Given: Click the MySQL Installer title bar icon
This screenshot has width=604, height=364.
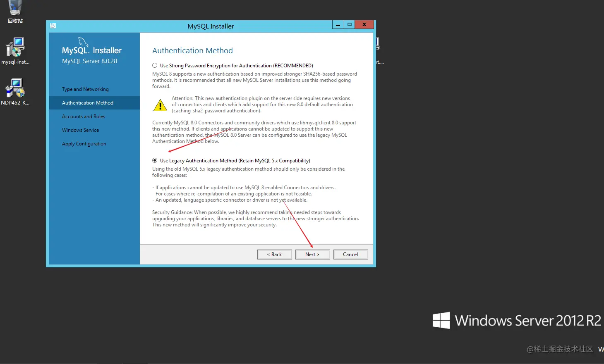Looking at the screenshot, I should 53,26.
